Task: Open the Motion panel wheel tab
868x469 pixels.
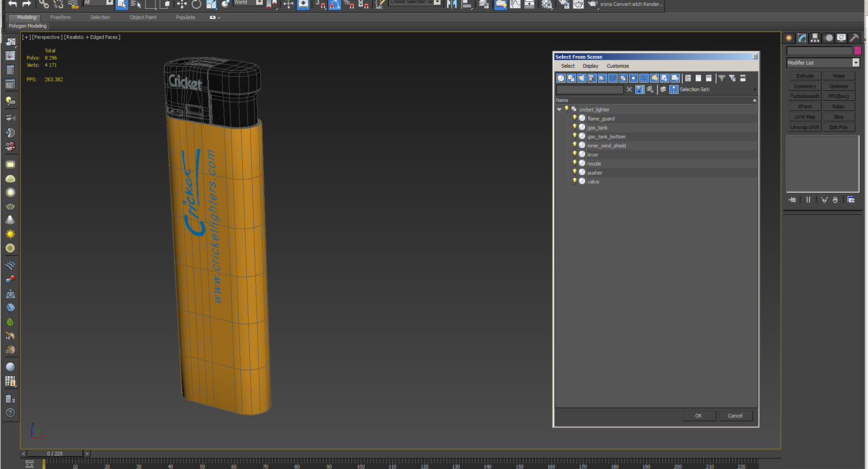Action: coord(828,38)
